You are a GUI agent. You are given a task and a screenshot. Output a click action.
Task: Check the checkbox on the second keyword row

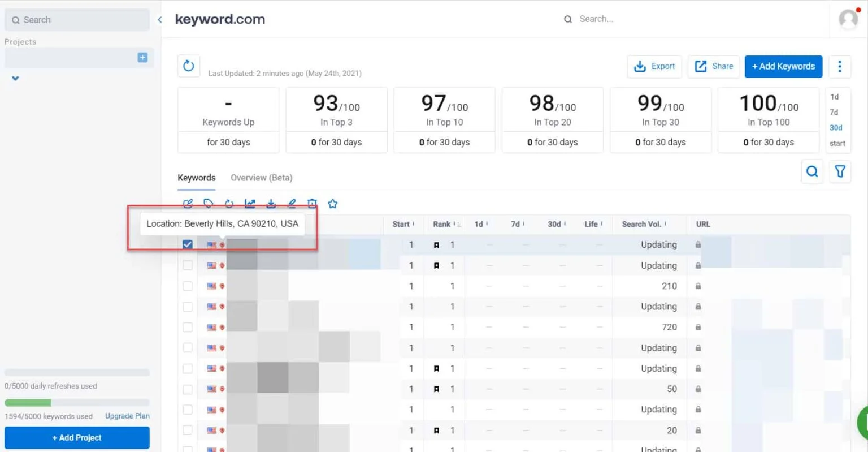[x=187, y=265]
